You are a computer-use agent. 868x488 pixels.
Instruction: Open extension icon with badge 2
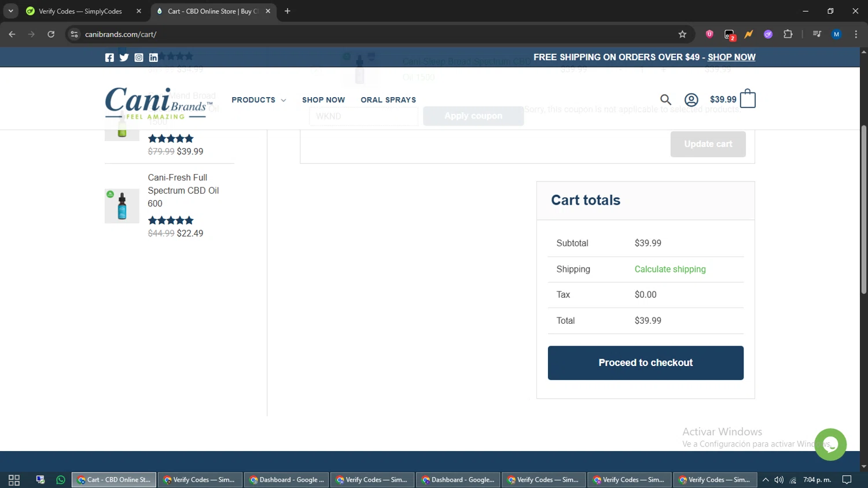pos(730,35)
